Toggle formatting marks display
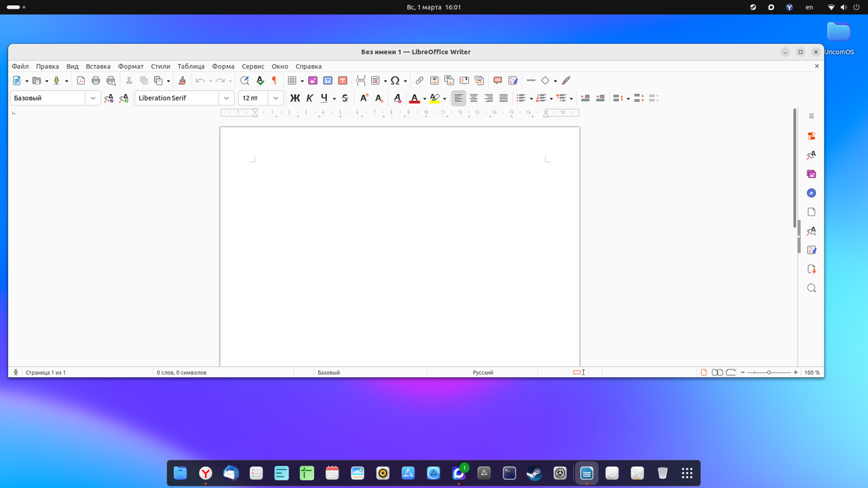Viewport: 868px width, 488px height. [x=273, y=80]
